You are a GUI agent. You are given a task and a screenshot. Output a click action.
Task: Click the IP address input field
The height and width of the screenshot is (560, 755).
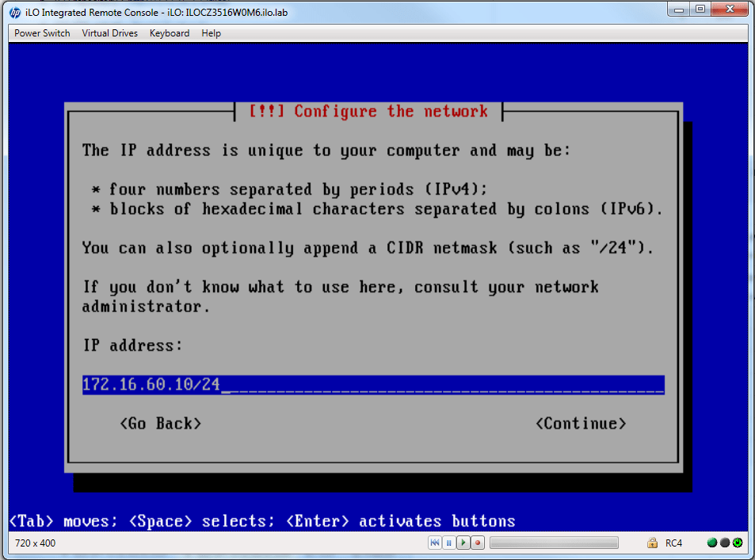(372, 385)
